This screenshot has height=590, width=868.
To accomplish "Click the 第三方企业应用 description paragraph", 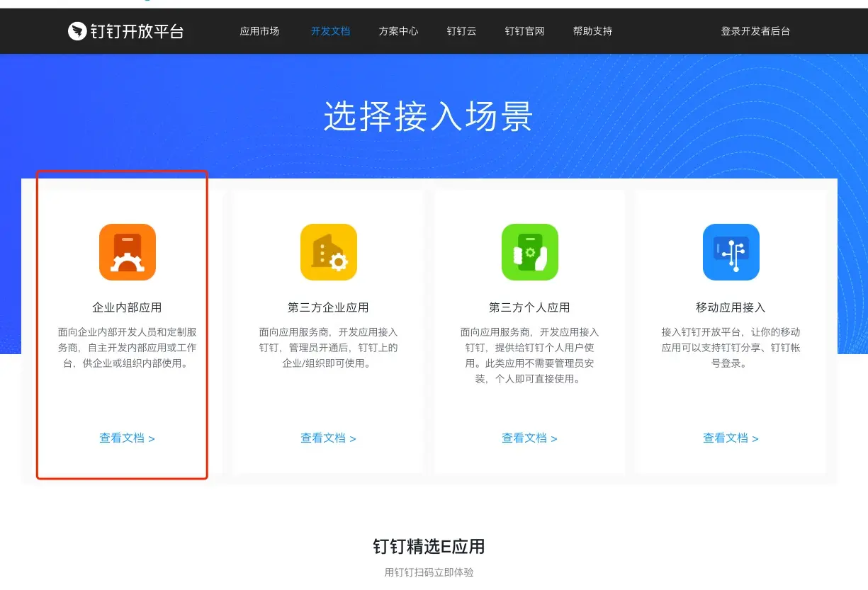I will [x=329, y=348].
